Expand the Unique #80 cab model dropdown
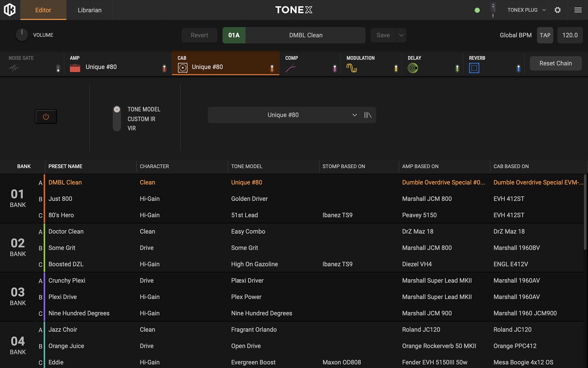 click(x=354, y=115)
